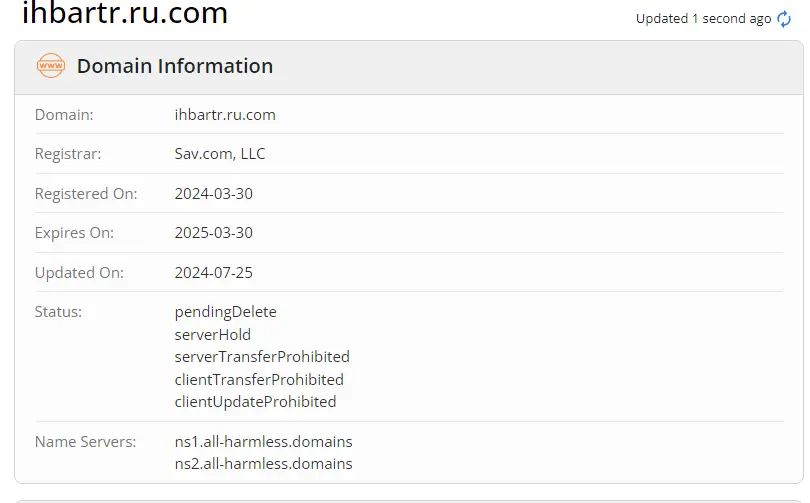Screen dimensions: 810x503
Task: Click the clientUpdateProhibited status entry
Action: coord(255,402)
